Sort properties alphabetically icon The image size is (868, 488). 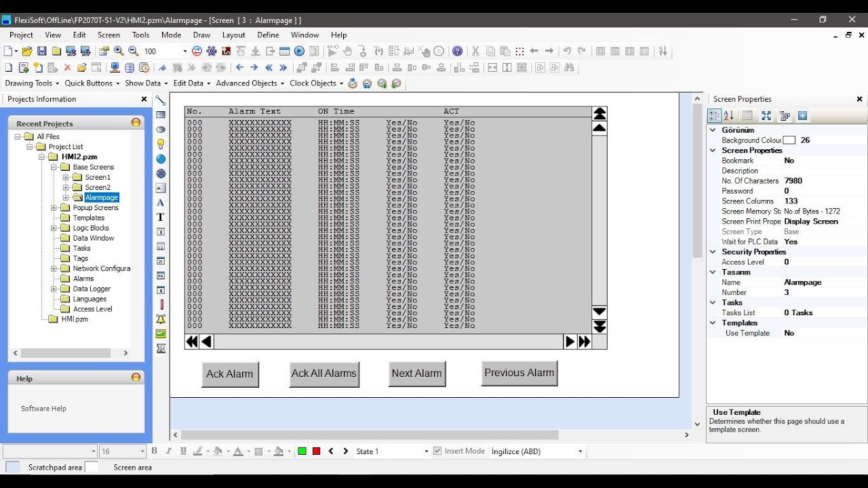pos(729,116)
